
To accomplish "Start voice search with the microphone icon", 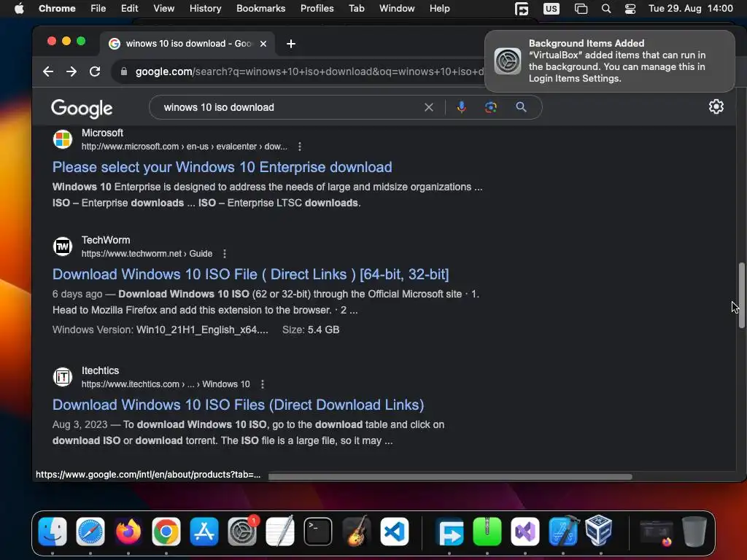I will tap(461, 107).
